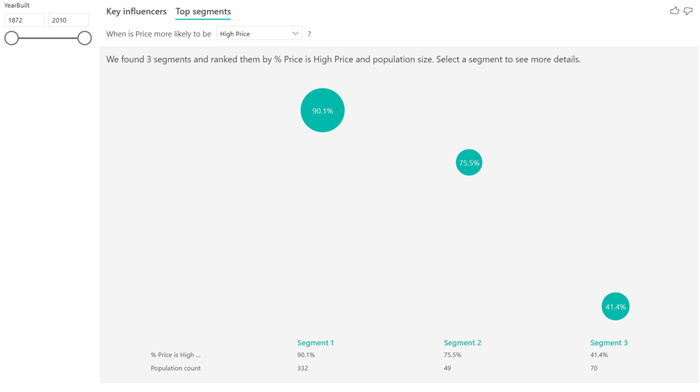This screenshot has height=392, width=700.
Task: Click the right YearBuilt slider handle
Action: tap(84, 38)
